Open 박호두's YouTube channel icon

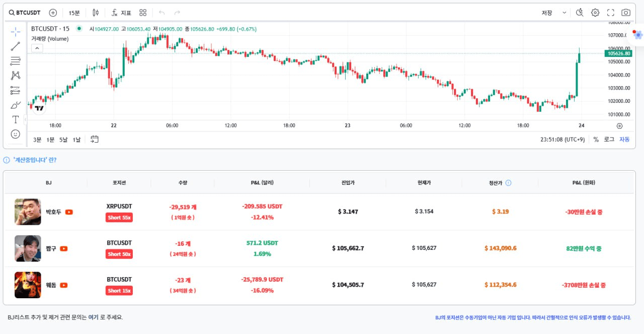pyautogui.click(x=69, y=212)
